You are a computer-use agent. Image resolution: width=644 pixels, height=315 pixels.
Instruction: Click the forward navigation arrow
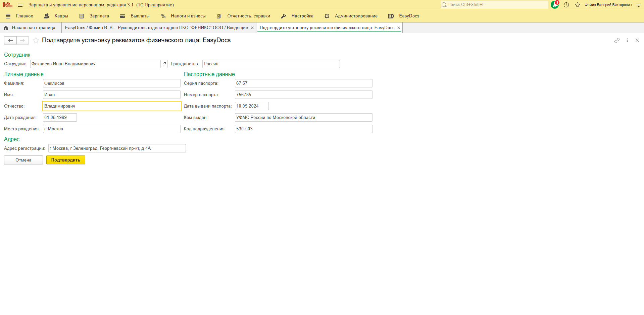coord(22,41)
